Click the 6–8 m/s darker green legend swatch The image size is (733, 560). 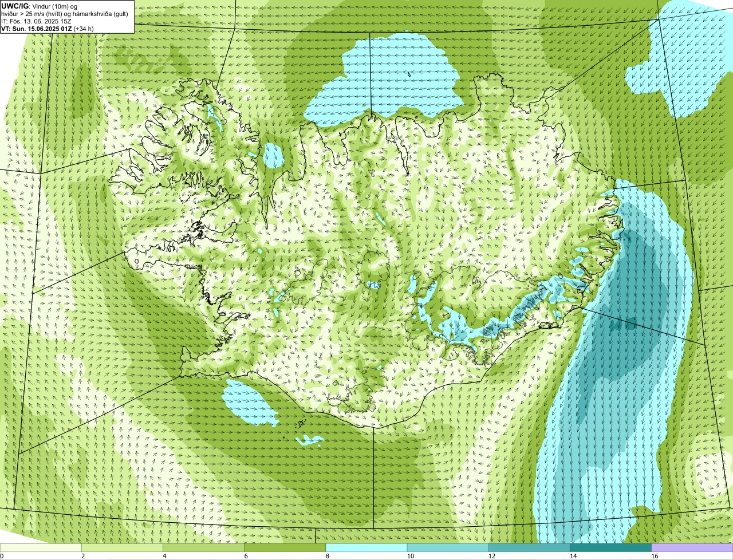(x=285, y=547)
